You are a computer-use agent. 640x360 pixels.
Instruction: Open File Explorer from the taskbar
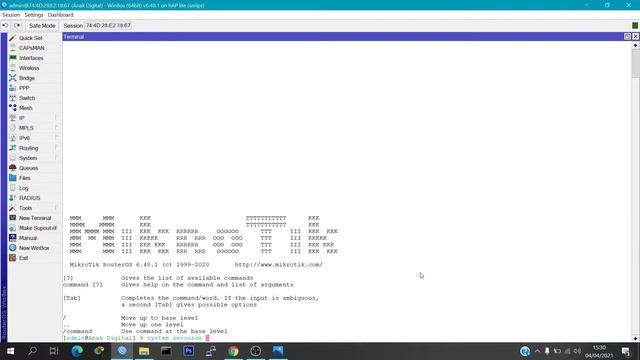pos(144,351)
